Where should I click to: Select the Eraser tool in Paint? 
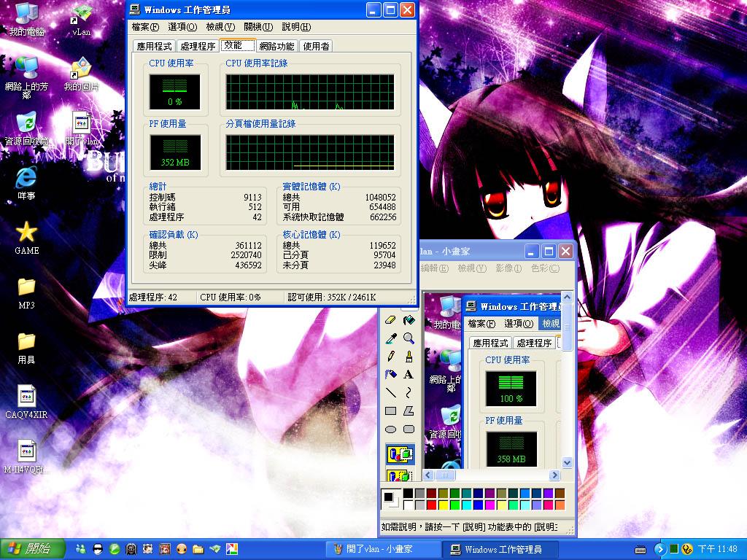point(391,321)
